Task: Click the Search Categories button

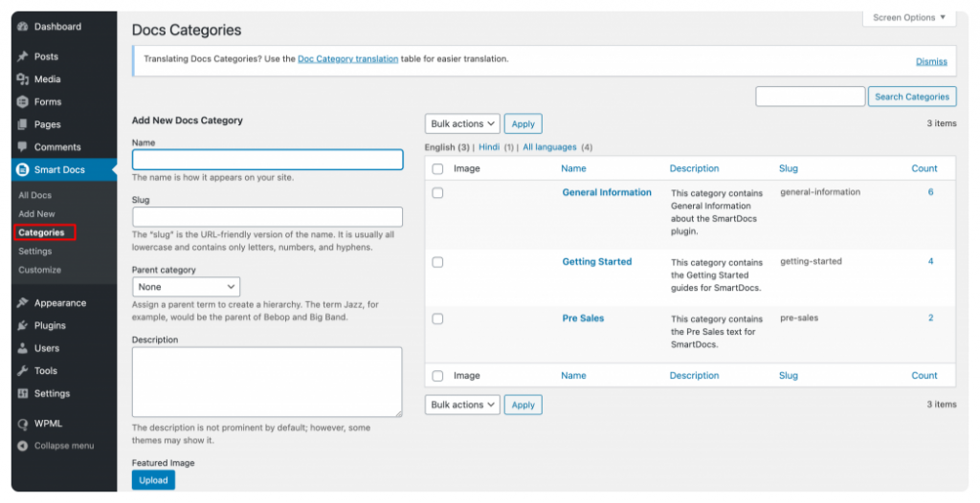Action: coord(912,97)
